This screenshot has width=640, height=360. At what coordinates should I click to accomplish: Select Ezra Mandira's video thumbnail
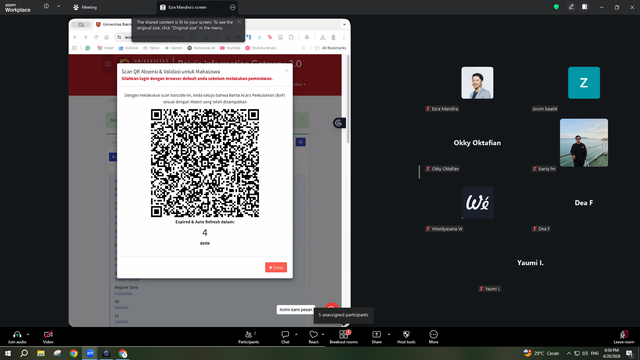[477, 83]
